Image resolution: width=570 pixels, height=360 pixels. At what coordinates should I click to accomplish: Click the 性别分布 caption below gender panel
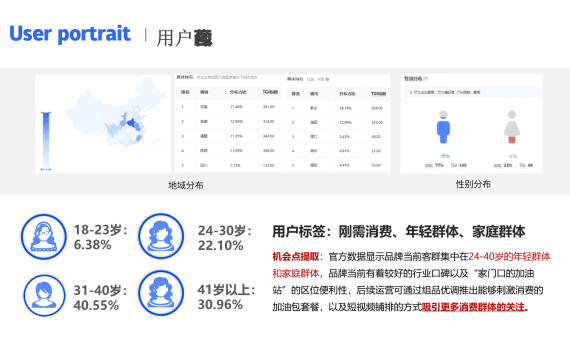pyautogui.click(x=473, y=184)
